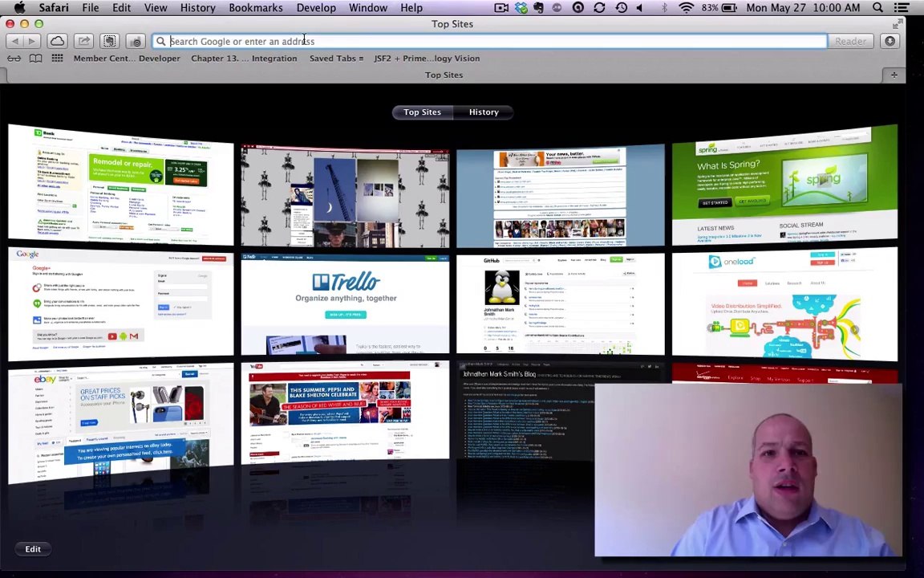Click the Reader button
The height and width of the screenshot is (578, 924).
pos(850,41)
